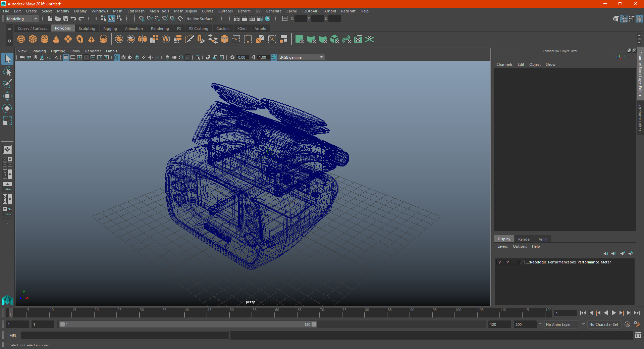Image resolution: width=644 pixels, height=349 pixels.
Task: Create a polygon torus from shelf
Action: (80, 39)
